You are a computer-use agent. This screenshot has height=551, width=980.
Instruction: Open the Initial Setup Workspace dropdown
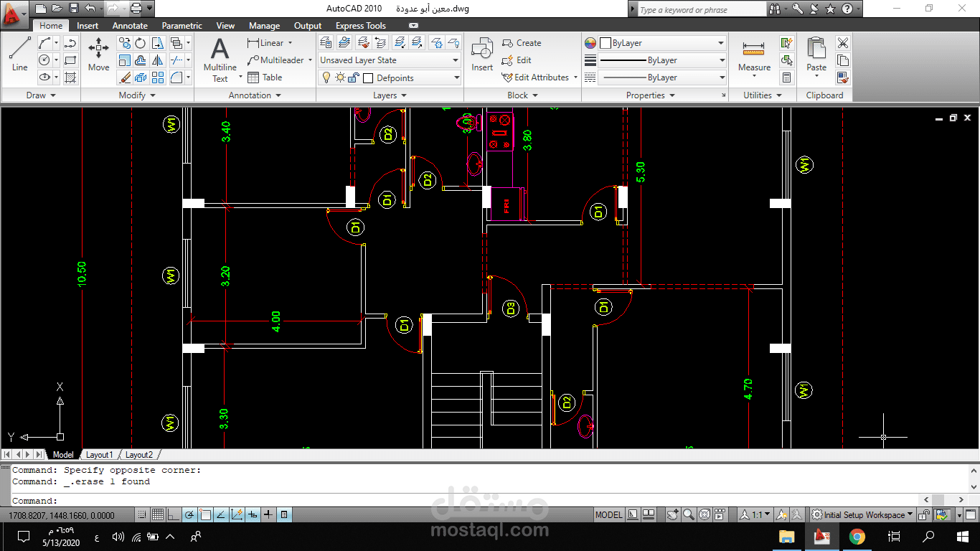click(862, 514)
